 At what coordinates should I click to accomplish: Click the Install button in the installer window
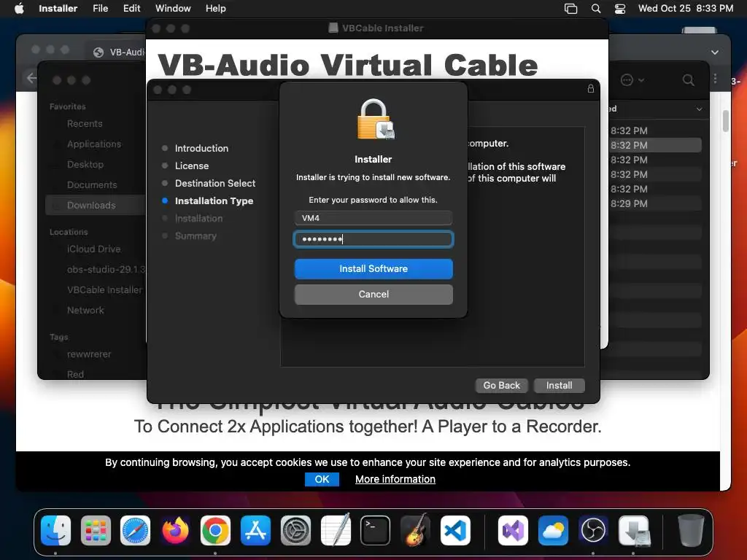point(560,385)
